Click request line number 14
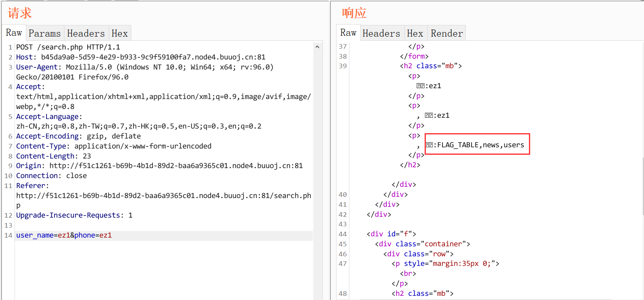The image size is (644, 300). [x=8, y=236]
